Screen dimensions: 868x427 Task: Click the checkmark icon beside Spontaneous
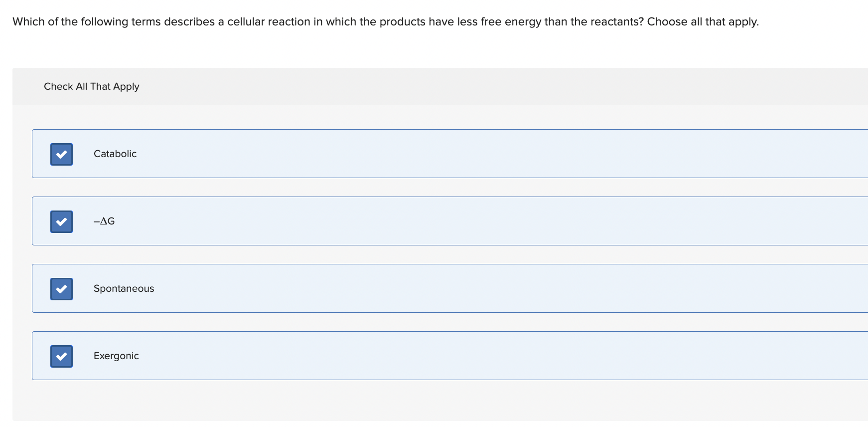coord(61,288)
